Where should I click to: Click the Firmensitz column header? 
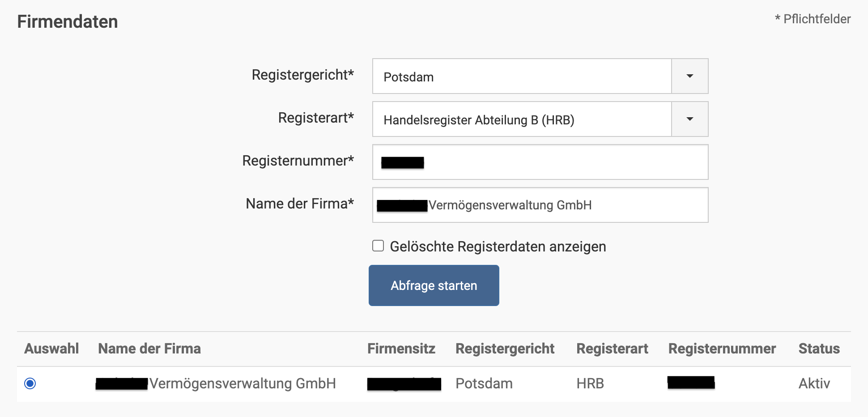point(401,349)
